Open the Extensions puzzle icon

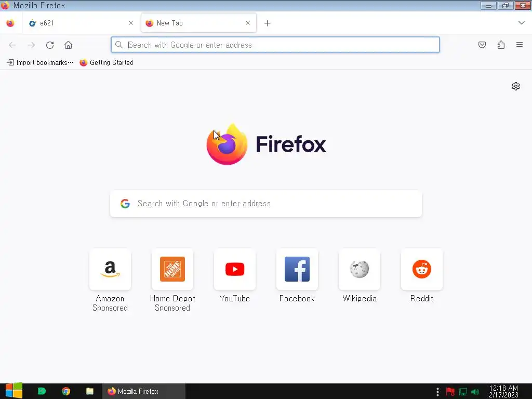501,45
